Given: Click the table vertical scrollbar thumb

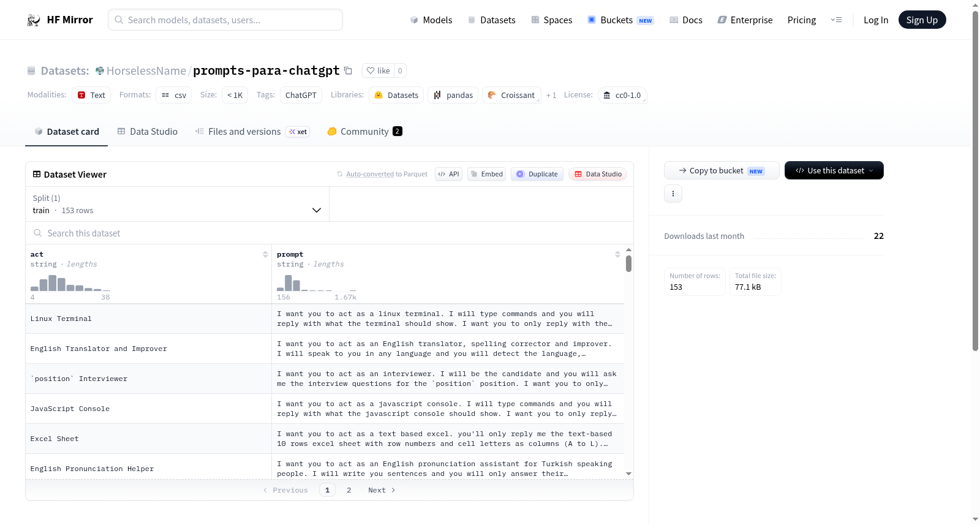Looking at the screenshot, I should [628, 263].
